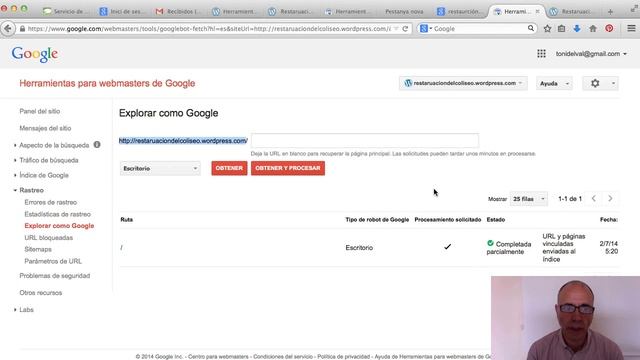
Task: Open URL bloqueadas link
Action: pos(49,238)
